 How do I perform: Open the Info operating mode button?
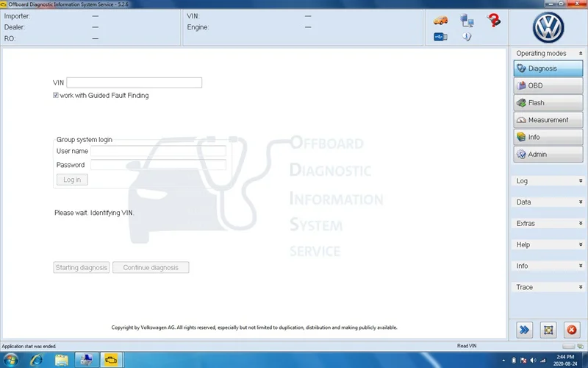(x=548, y=137)
